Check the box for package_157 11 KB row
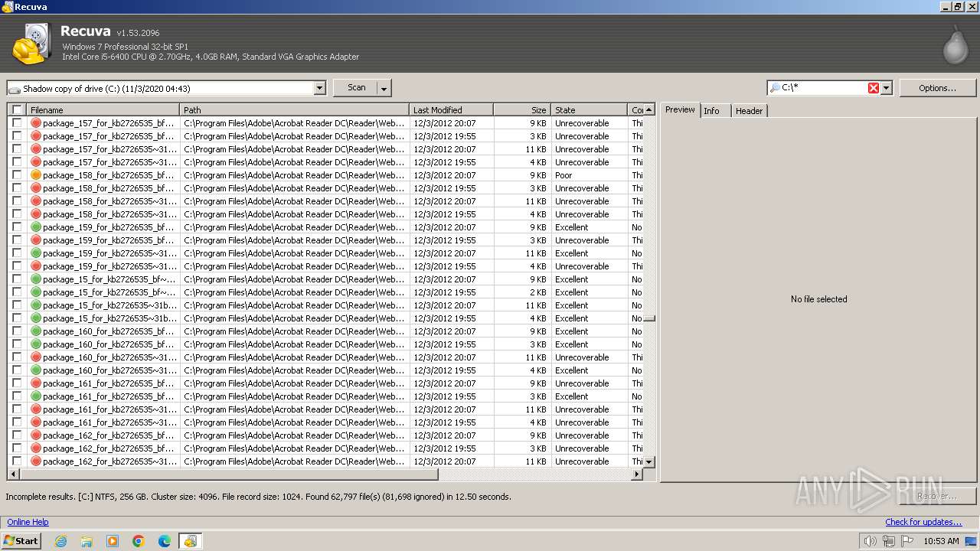Viewport: 980px width, 551px height. (17, 149)
